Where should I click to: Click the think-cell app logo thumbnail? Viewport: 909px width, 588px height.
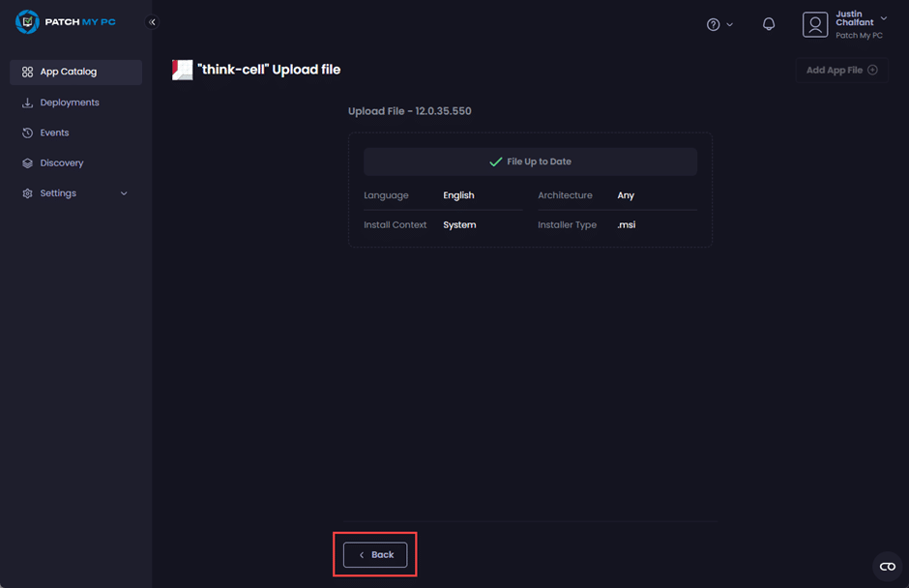coord(182,70)
